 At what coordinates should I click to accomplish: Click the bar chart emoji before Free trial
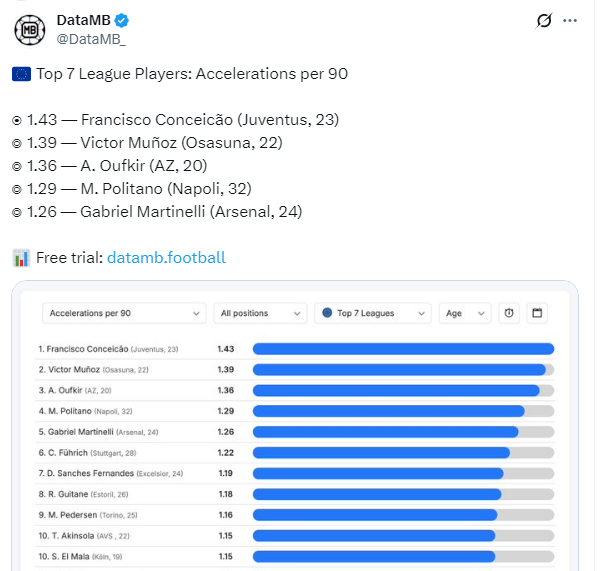tap(21, 258)
